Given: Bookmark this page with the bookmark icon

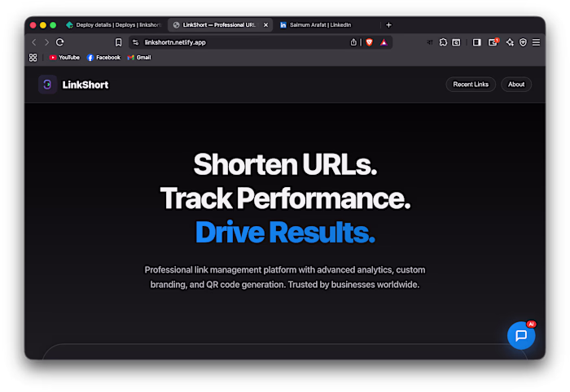Looking at the screenshot, I should point(118,42).
